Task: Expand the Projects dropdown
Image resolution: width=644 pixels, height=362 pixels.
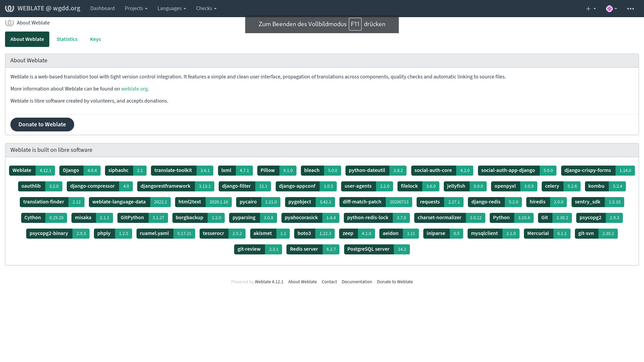Action: click(136, 8)
